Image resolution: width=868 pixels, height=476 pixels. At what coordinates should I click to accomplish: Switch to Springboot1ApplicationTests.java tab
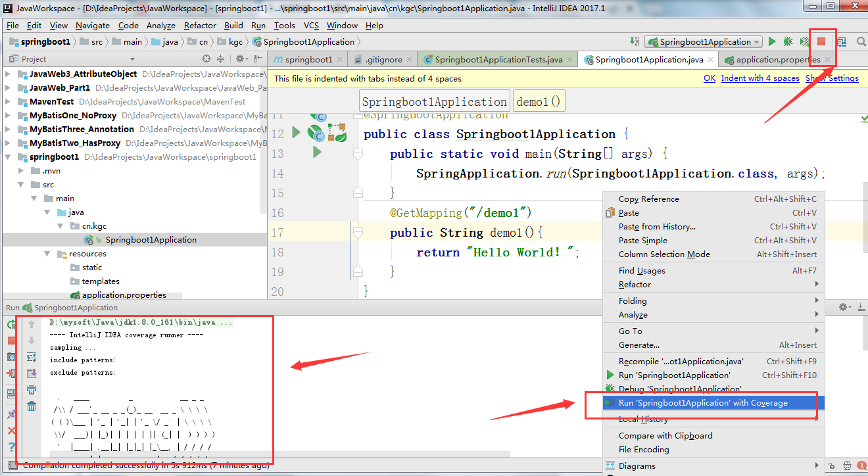pyautogui.click(x=498, y=59)
